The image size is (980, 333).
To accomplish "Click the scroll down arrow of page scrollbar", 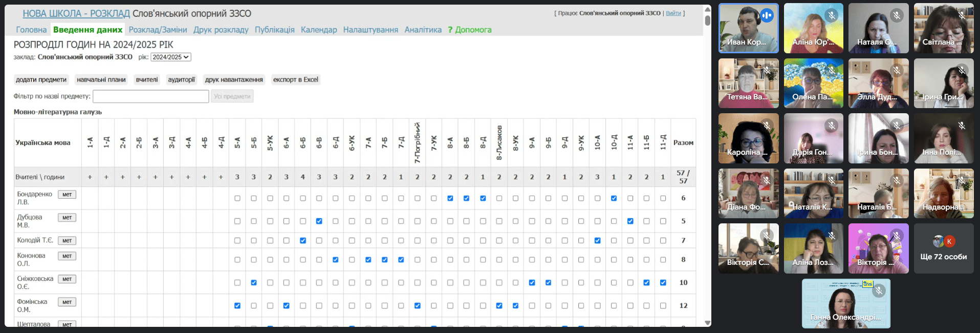I will click(x=708, y=323).
